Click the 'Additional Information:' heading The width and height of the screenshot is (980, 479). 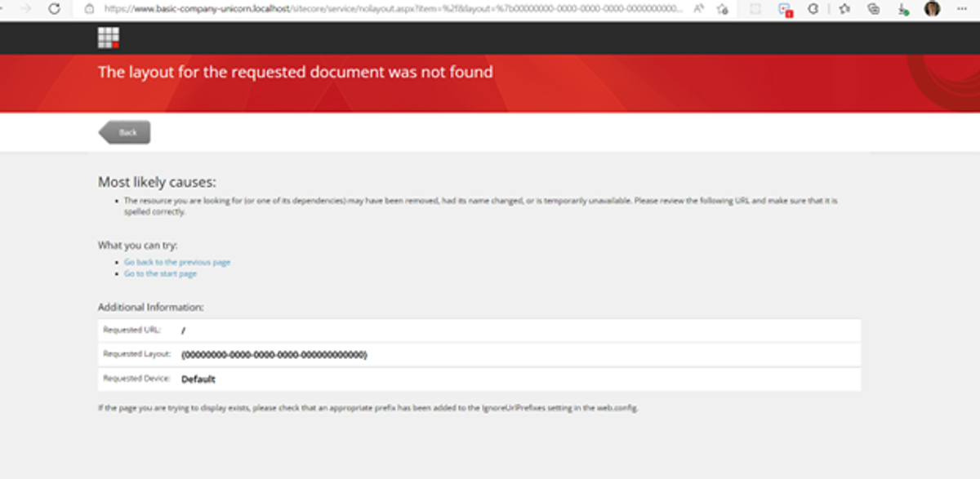tap(150, 308)
